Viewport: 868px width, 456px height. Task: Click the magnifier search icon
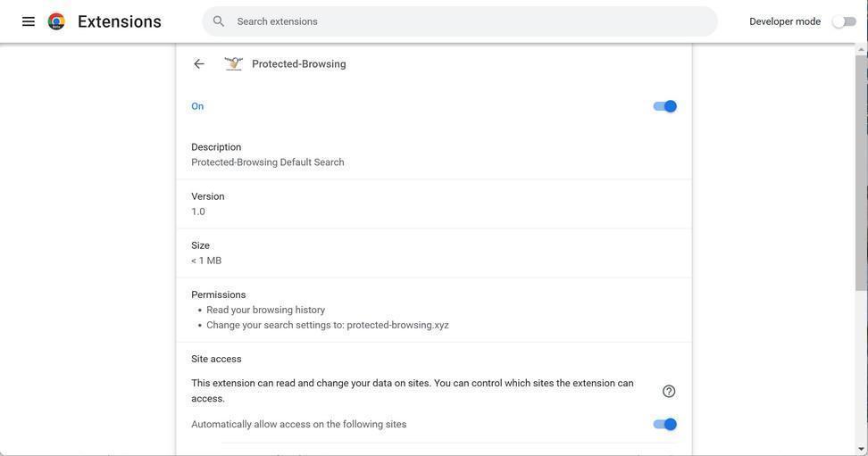(219, 21)
